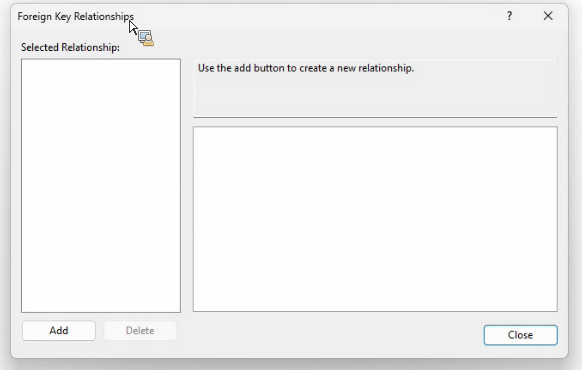Dismiss dialog with the X title bar button
582x370 pixels.
tap(548, 16)
